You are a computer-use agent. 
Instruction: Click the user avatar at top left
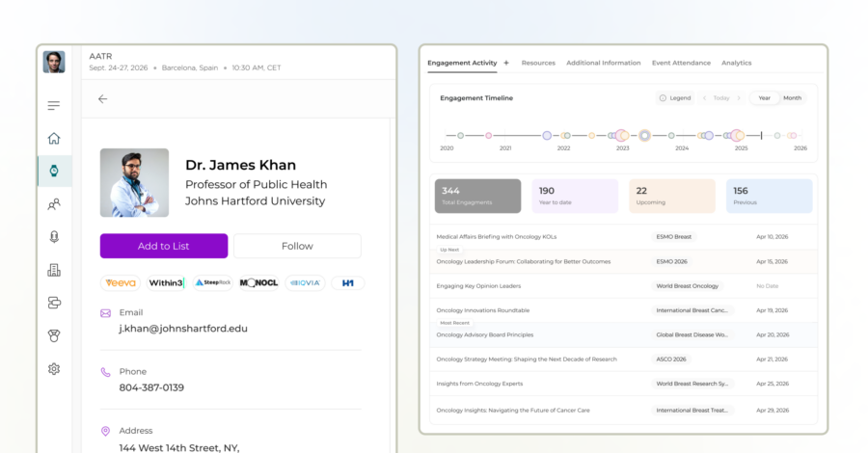pos(54,62)
